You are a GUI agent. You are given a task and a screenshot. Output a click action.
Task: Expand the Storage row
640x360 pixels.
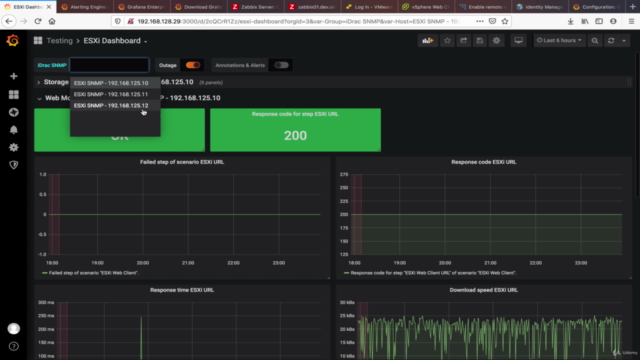tap(38, 82)
